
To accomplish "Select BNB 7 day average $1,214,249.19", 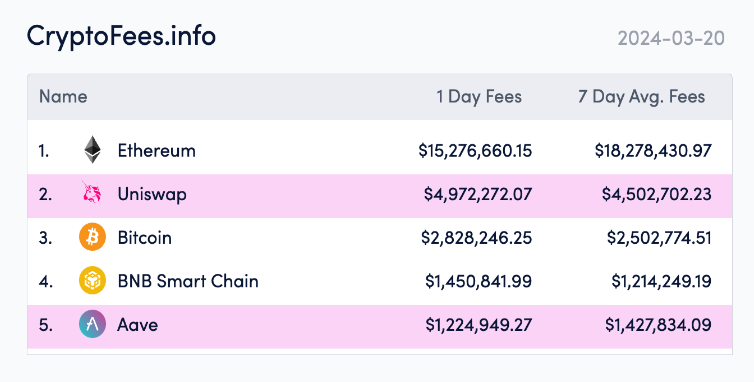I will tap(661, 281).
